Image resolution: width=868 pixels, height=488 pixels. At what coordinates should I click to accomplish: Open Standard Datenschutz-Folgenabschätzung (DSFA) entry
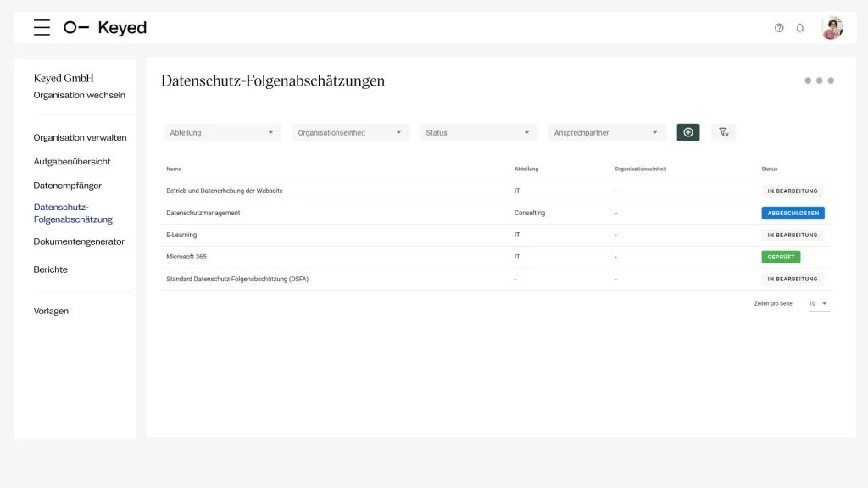[237, 279]
